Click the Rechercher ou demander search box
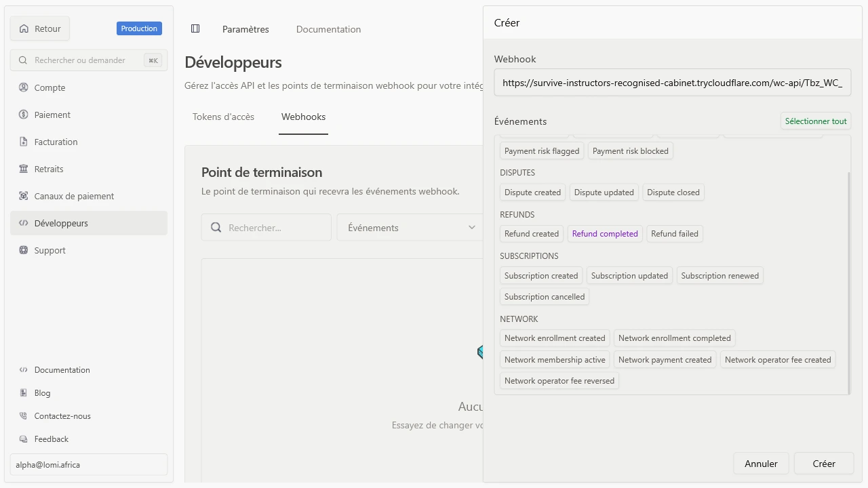 click(x=89, y=60)
